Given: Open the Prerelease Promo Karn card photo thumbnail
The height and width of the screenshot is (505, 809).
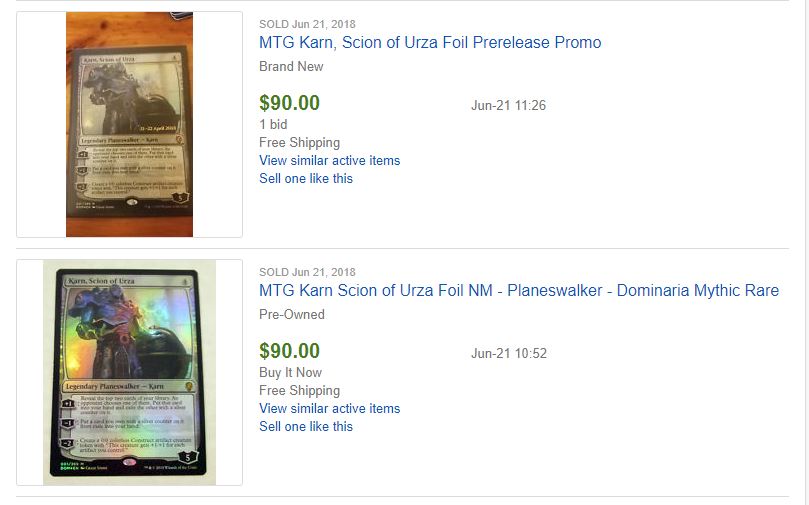Looking at the screenshot, I should click(130, 124).
